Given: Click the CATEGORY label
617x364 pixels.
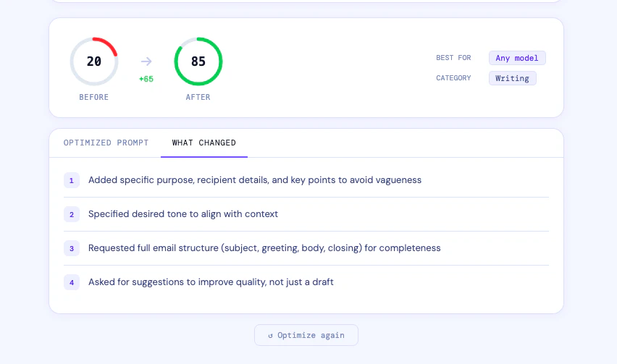Looking at the screenshot, I should tap(453, 78).
